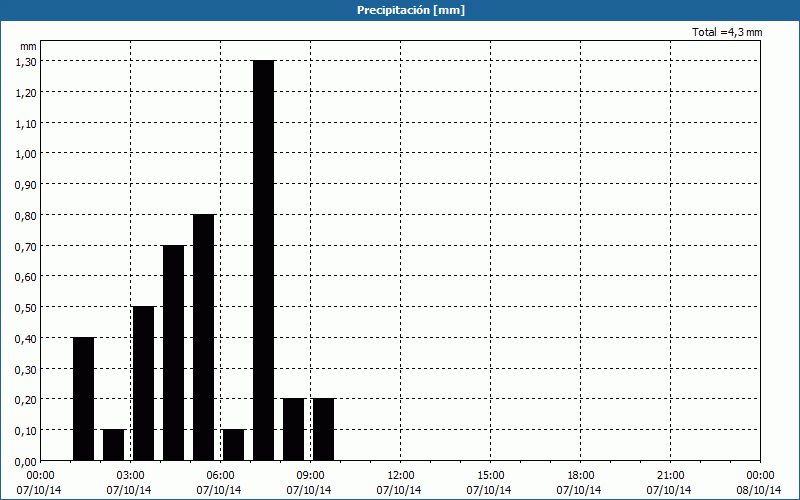Click the 03:00 time axis label
Image resolution: width=800 pixels, height=500 pixels.
tap(131, 476)
